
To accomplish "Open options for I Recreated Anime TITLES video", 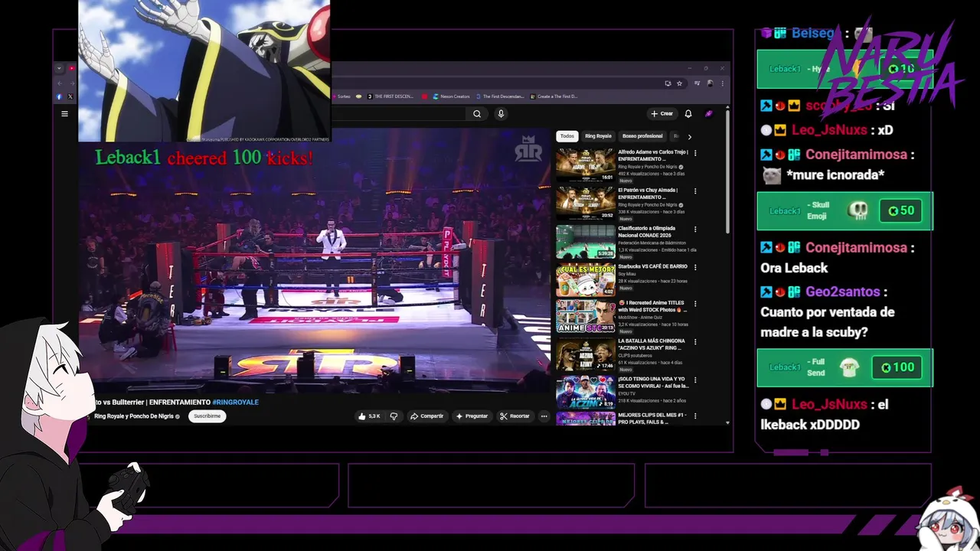I will [695, 304].
